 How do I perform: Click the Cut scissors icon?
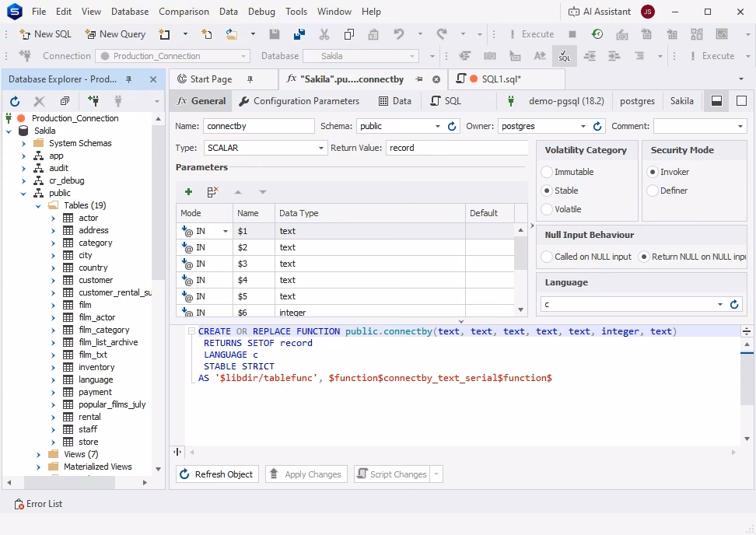(x=324, y=34)
